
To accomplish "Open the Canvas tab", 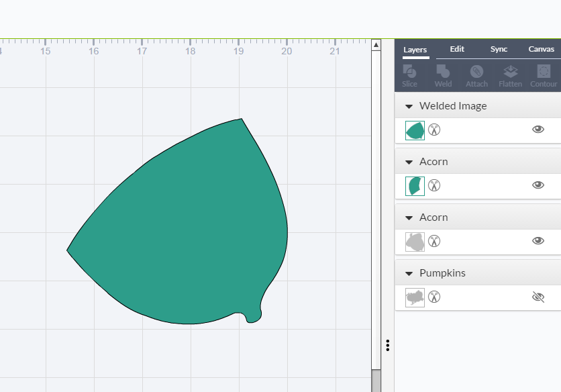I will [x=541, y=49].
